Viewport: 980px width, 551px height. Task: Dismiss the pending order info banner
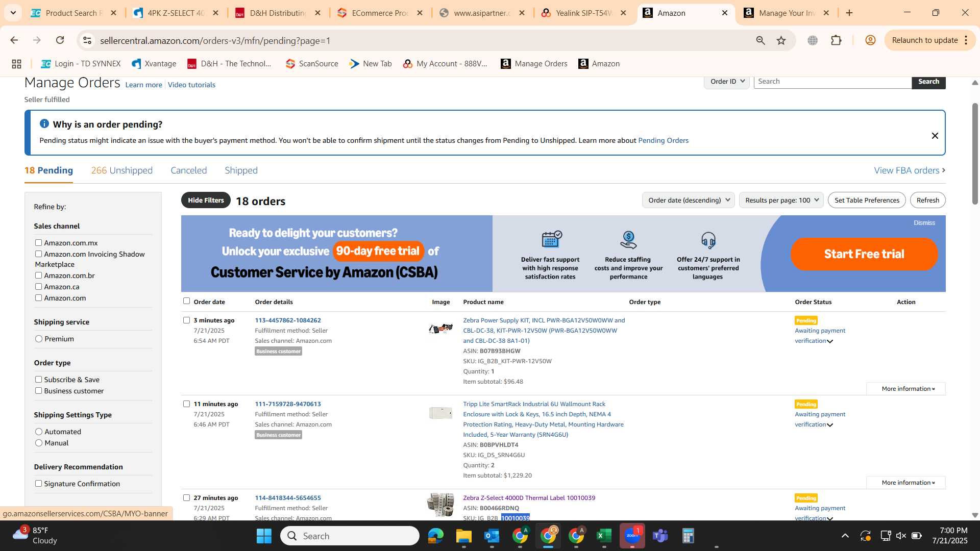pyautogui.click(x=935, y=136)
